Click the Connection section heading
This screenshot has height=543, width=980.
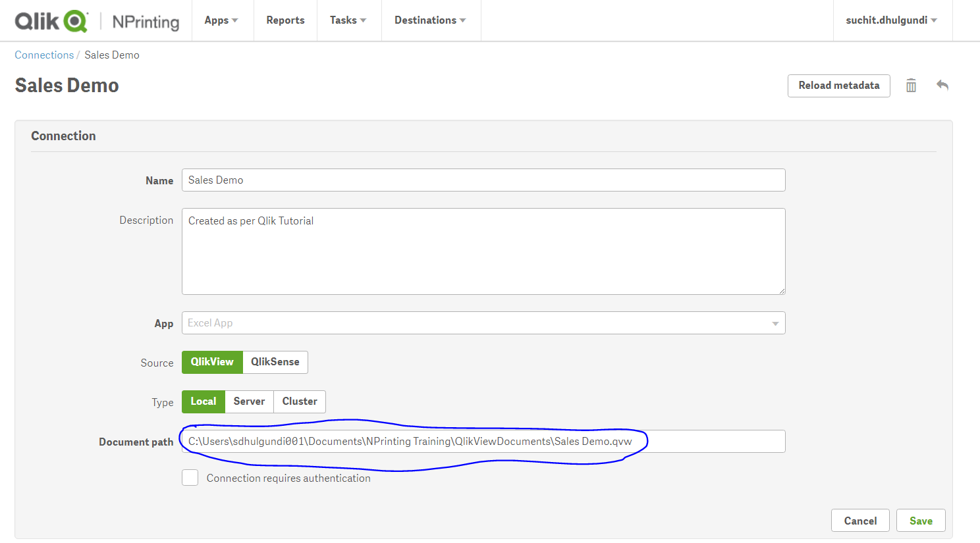63,136
